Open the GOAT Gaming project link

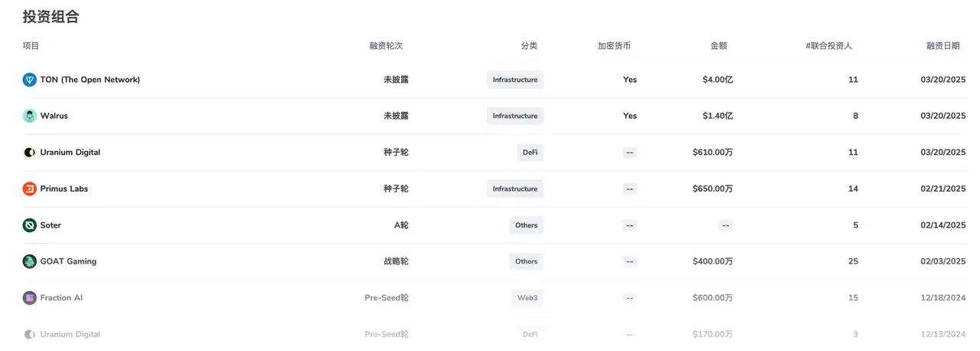pyautogui.click(x=68, y=261)
